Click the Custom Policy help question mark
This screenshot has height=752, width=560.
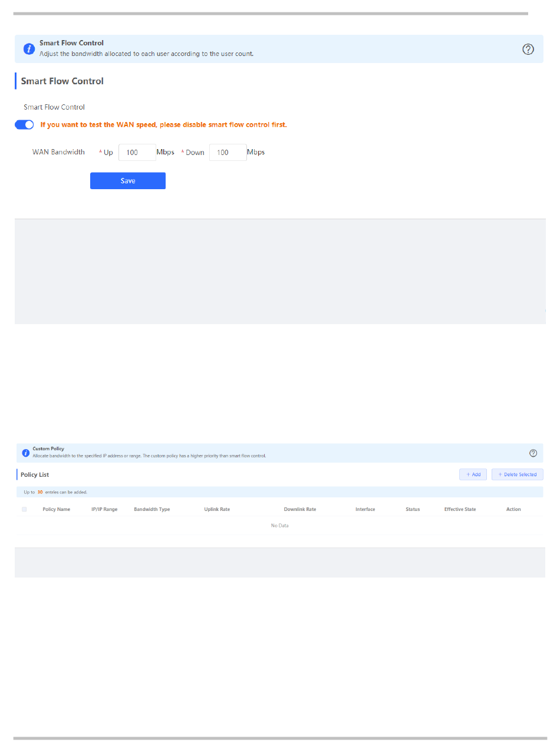point(533,453)
